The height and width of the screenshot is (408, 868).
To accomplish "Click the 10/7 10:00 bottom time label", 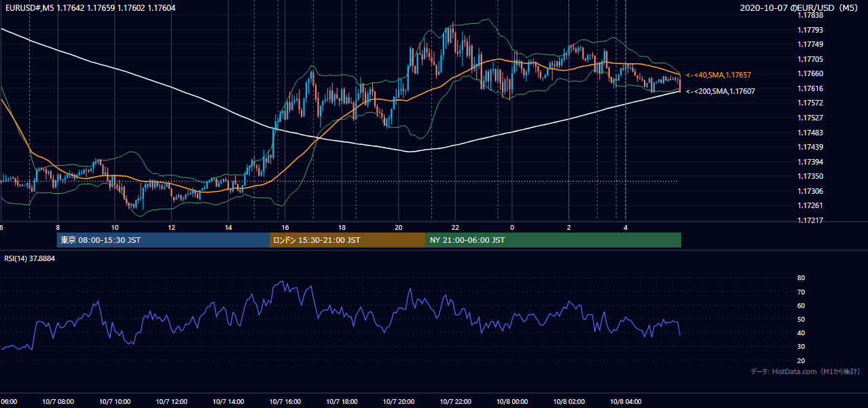I will point(115,402).
